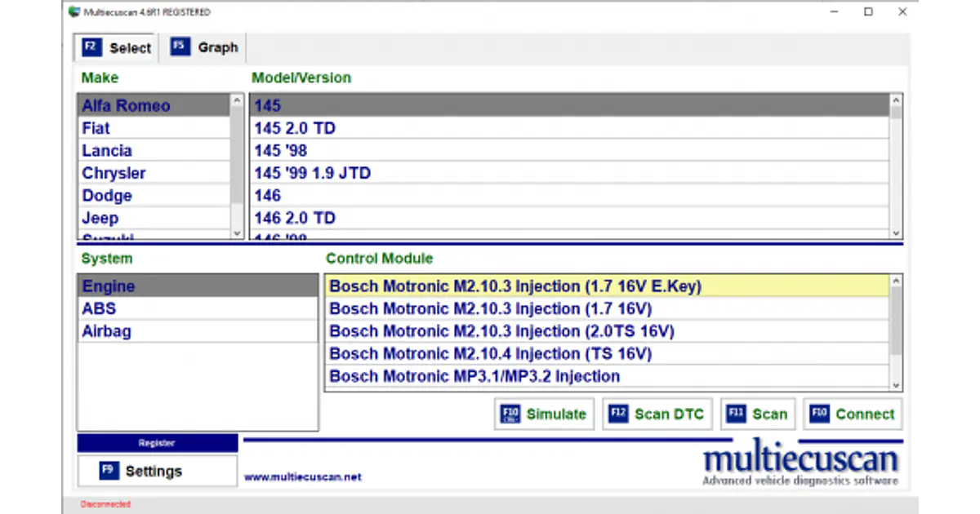The height and width of the screenshot is (514, 980).
Task: Select Bosch Motronic M2.10.4 Injection (TS 16V)
Action: click(608, 353)
